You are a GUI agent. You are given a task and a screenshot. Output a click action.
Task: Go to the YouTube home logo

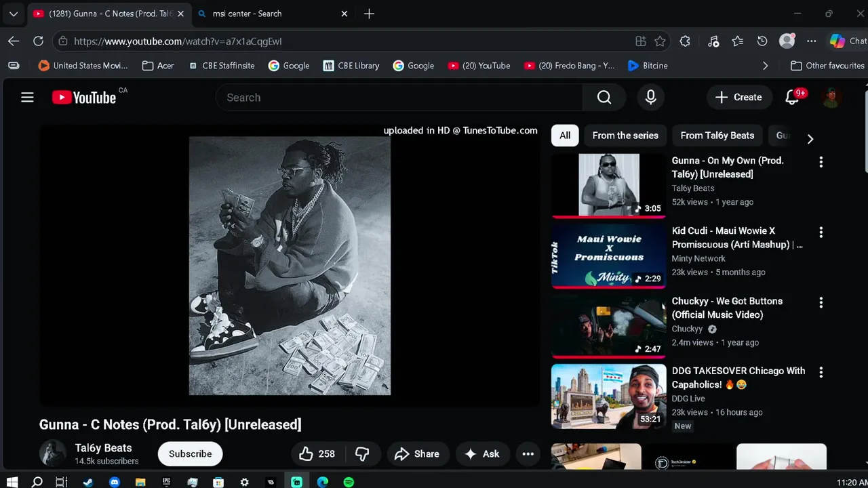tap(84, 98)
